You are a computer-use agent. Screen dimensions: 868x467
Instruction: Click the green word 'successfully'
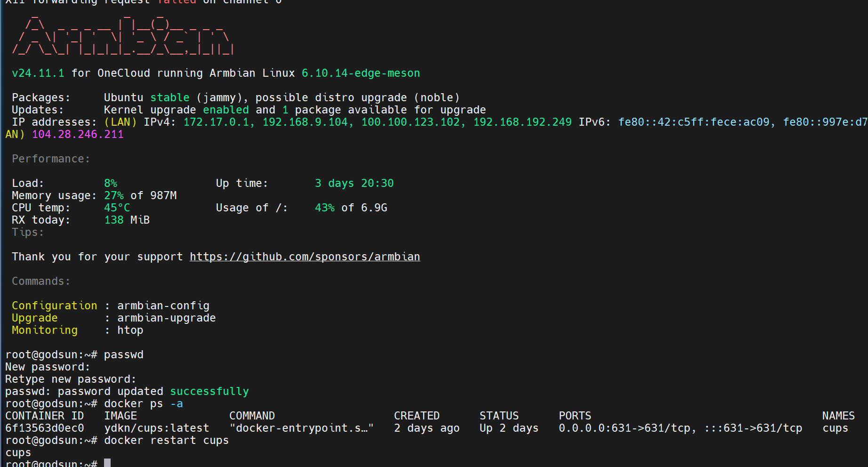pos(209,391)
